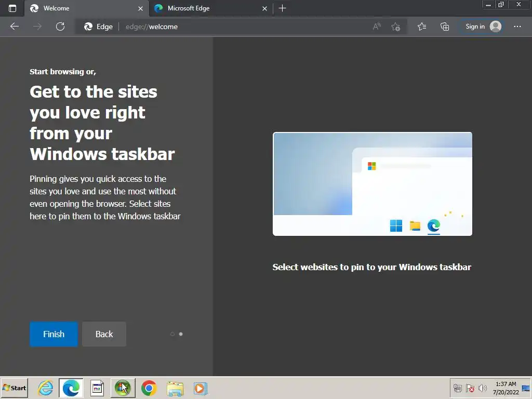Launch Internet Explorer from taskbar
Viewport: 532px width, 399px height.
point(46,388)
